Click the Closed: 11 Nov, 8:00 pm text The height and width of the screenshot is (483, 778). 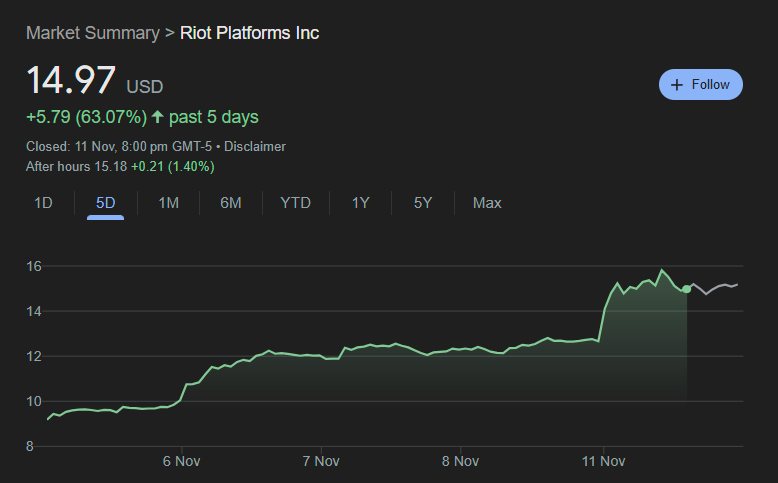click(x=96, y=146)
